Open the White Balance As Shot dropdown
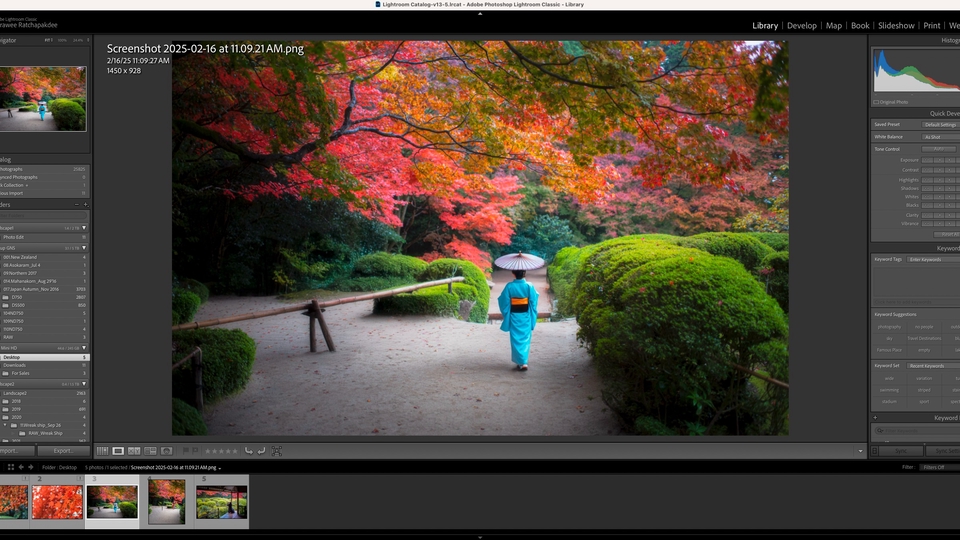The image size is (960, 540). [x=941, y=137]
